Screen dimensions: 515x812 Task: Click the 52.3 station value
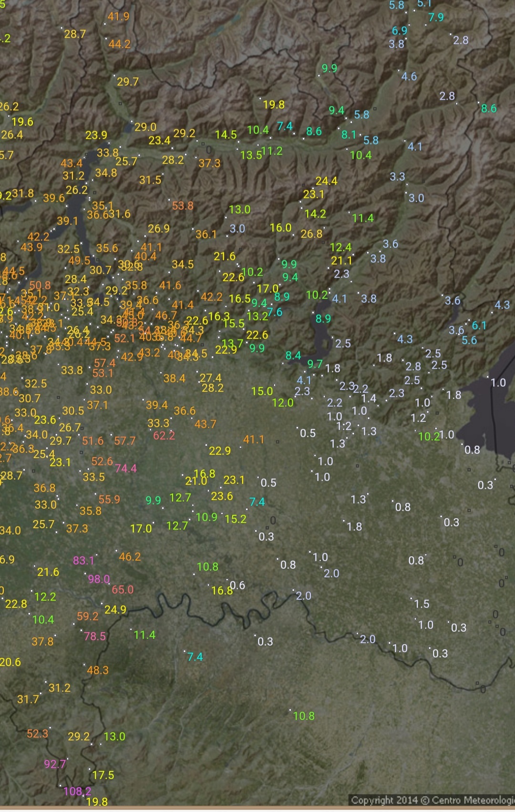click(x=37, y=733)
